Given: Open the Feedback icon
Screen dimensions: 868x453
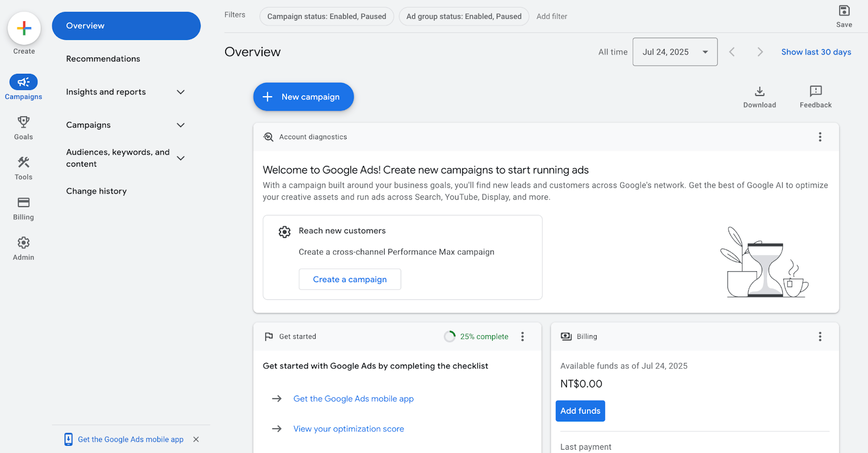Looking at the screenshot, I should tap(815, 91).
